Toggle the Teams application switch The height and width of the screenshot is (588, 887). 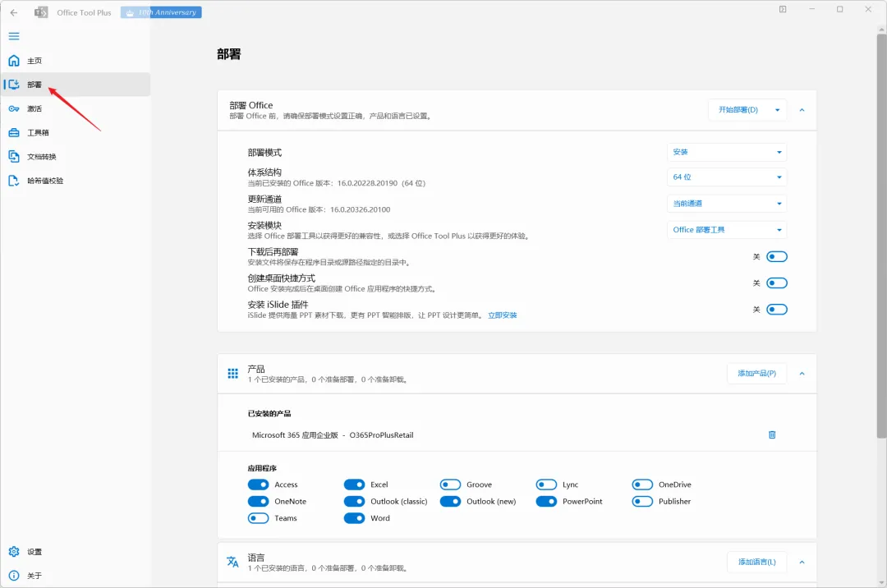tap(258, 518)
